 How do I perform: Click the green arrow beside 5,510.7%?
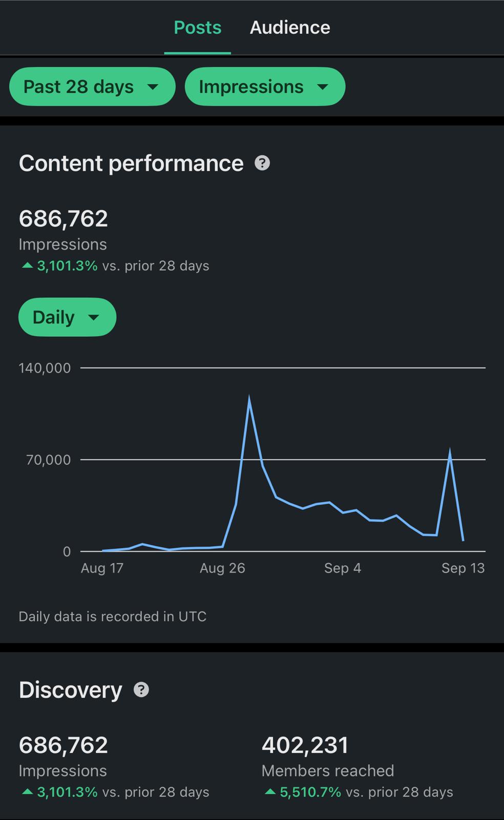270,792
